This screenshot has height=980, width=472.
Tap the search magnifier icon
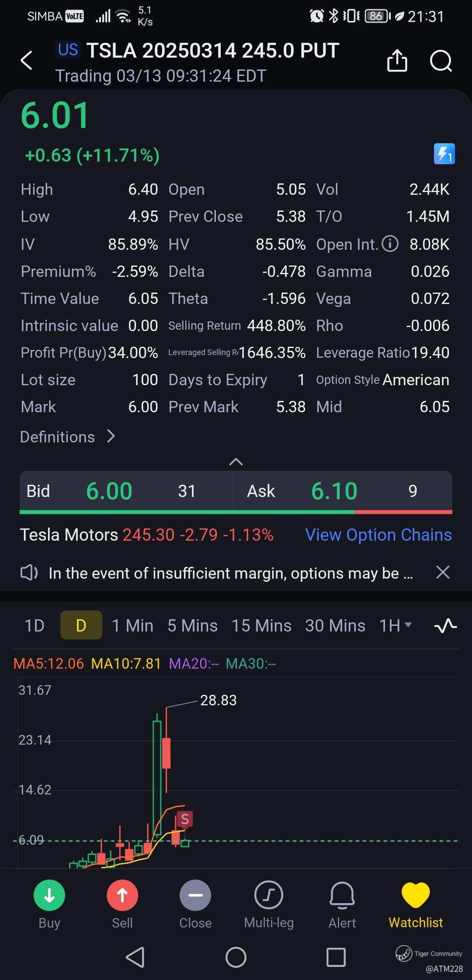441,60
